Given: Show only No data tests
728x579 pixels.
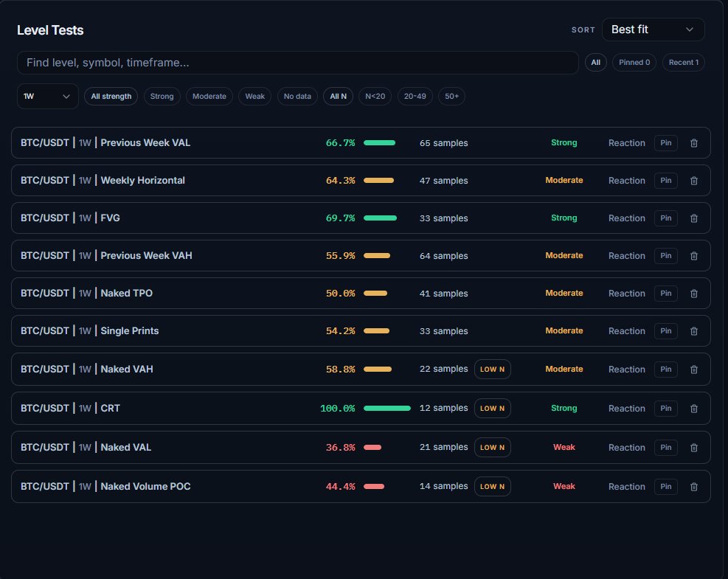Looking at the screenshot, I should tap(297, 96).
